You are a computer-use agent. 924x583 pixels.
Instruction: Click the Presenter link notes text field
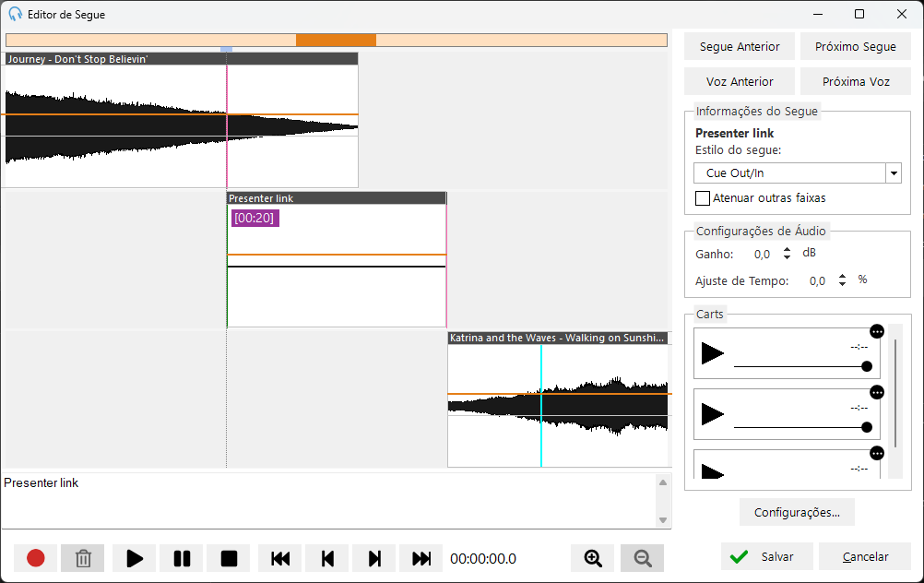coord(329,501)
